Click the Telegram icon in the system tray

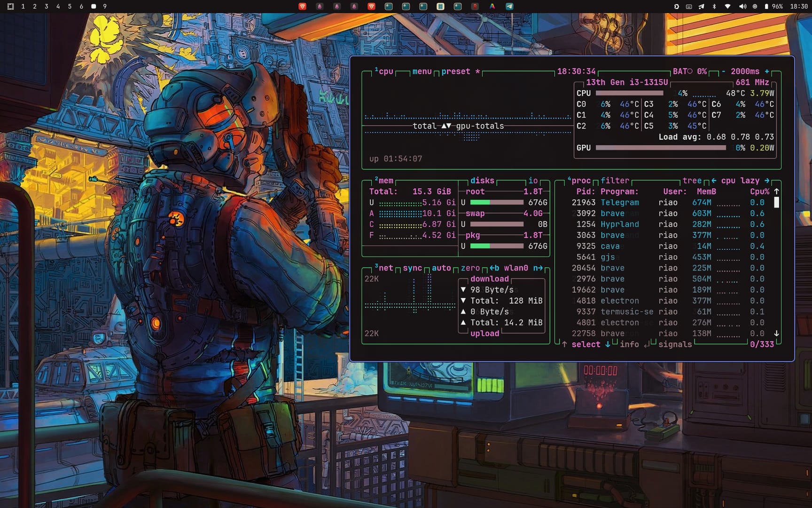509,7
